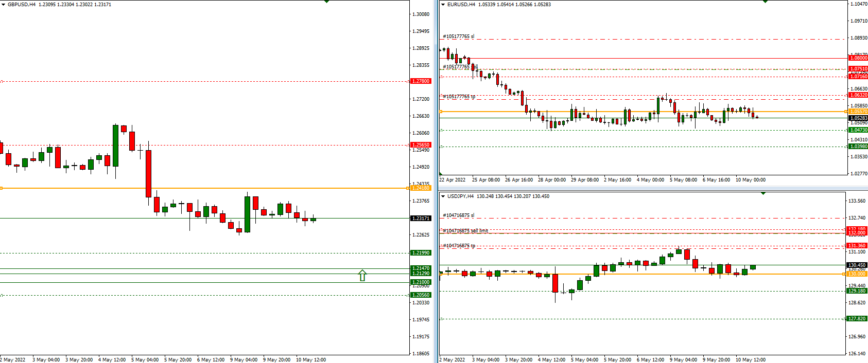Click '10 May 00:00' on EURUSD time axis
This screenshot has height=363, width=868.
[751, 180]
